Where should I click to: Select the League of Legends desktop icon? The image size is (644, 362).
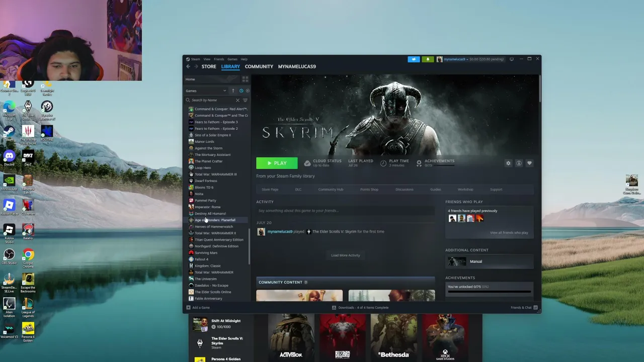pos(28,307)
